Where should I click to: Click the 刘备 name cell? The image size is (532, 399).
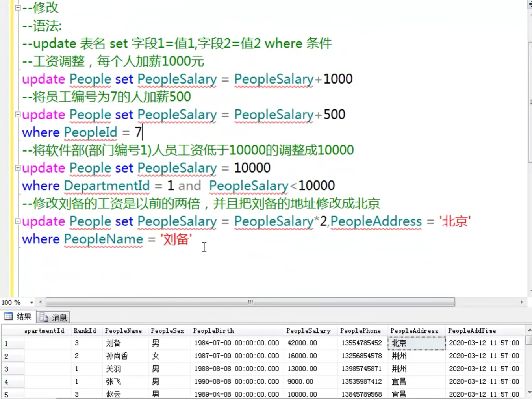pyautogui.click(x=126, y=343)
